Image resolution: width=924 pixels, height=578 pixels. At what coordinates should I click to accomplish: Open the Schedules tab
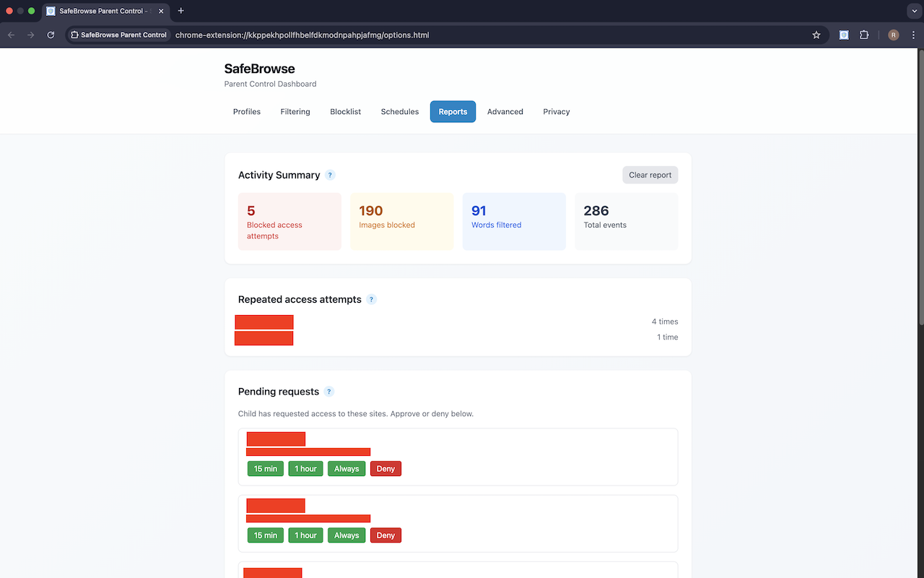coord(400,112)
